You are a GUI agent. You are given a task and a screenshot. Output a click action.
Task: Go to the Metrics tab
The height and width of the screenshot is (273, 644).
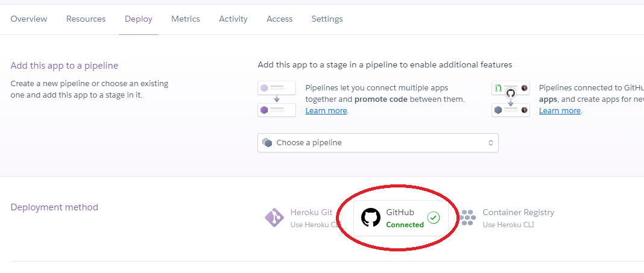point(186,19)
